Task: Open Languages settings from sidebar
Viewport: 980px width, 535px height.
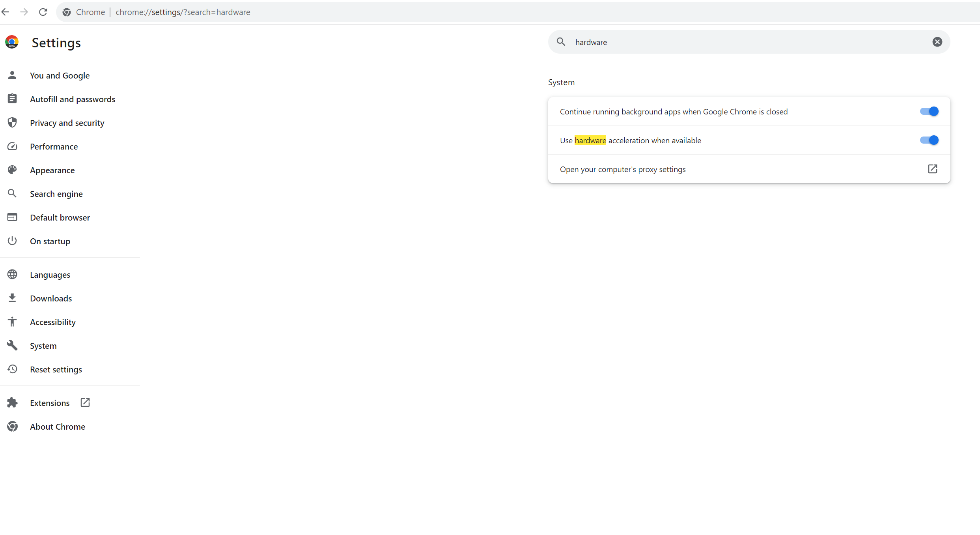Action: point(50,275)
